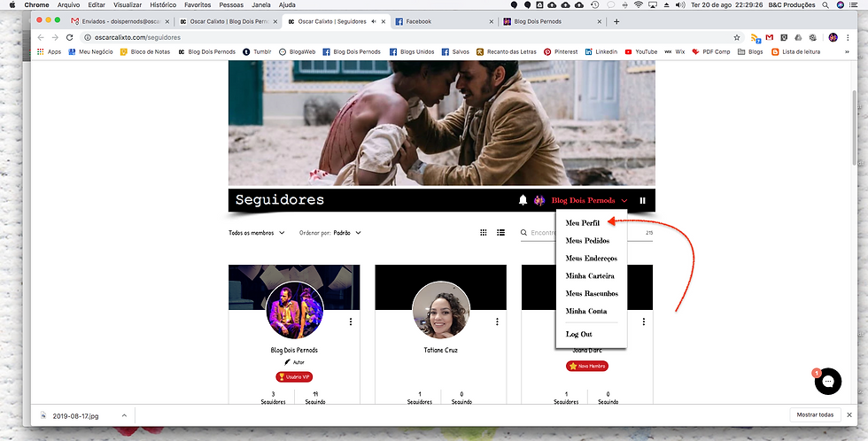
Task: Click the volume icon in the menu bar
Action: point(678,5)
